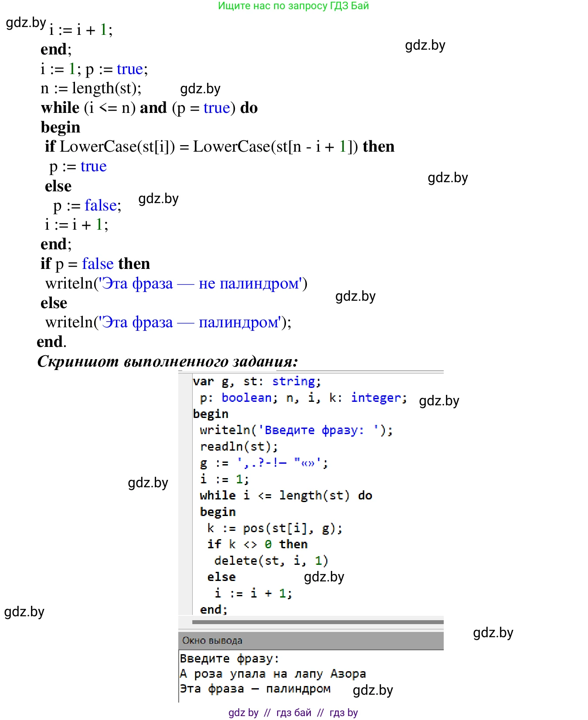This screenshot has width=588, height=720.
Task: Click the 'readln(st);' line in the editor
Action: 238,446
